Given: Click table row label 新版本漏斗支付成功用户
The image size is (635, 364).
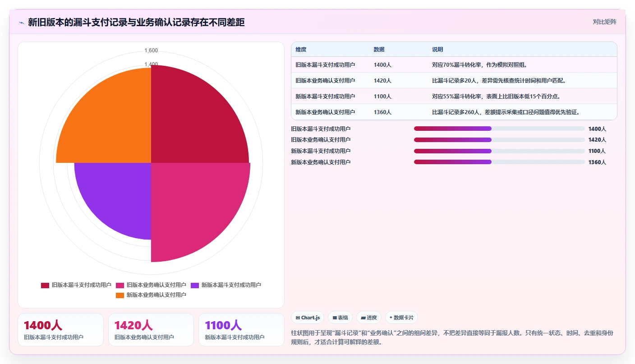Looking at the screenshot, I should (325, 97).
